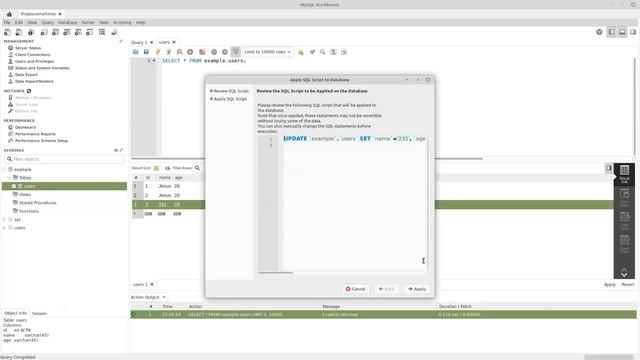Open Result Grid view side panel

tap(624, 174)
